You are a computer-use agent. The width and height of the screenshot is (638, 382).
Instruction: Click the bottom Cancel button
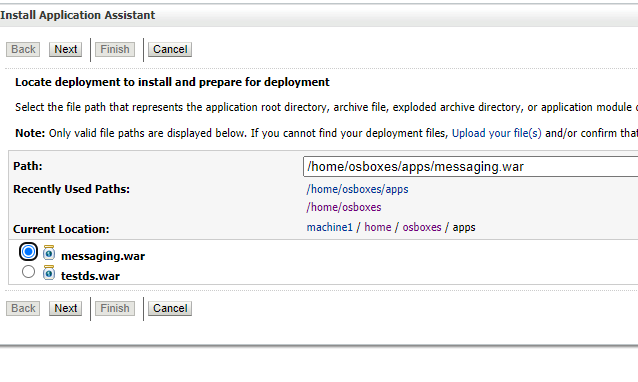(x=170, y=309)
